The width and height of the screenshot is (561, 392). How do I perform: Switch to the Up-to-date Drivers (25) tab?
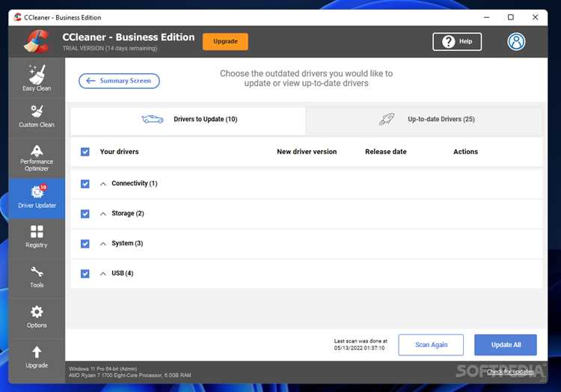pyautogui.click(x=425, y=121)
